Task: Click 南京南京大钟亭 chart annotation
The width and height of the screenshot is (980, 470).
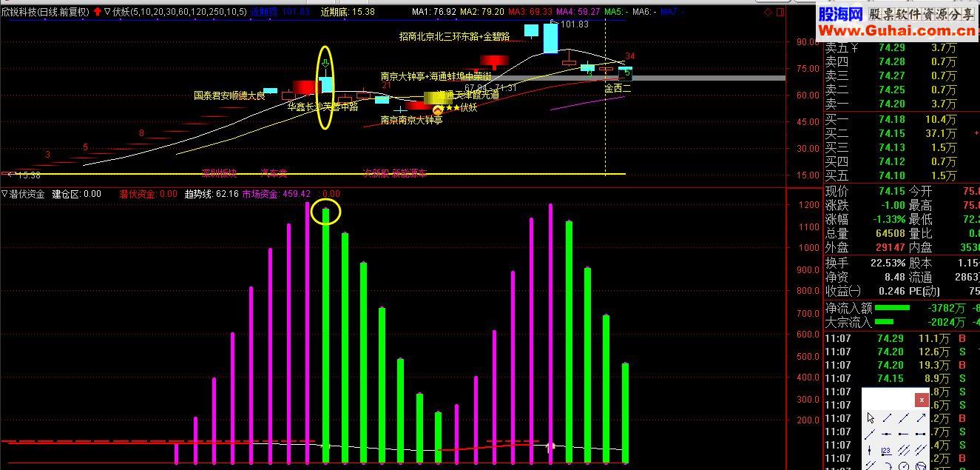Action: click(412, 120)
